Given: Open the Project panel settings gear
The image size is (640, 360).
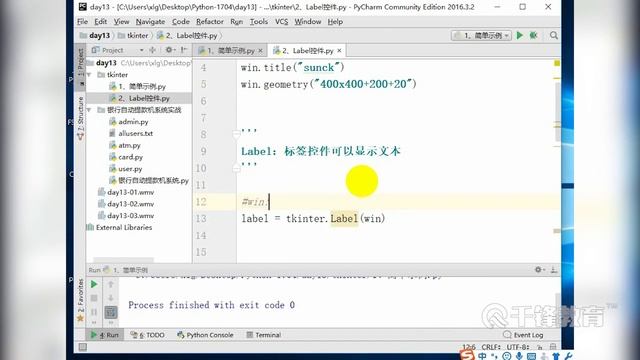Looking at the screenshot, I should coord(169,50).
